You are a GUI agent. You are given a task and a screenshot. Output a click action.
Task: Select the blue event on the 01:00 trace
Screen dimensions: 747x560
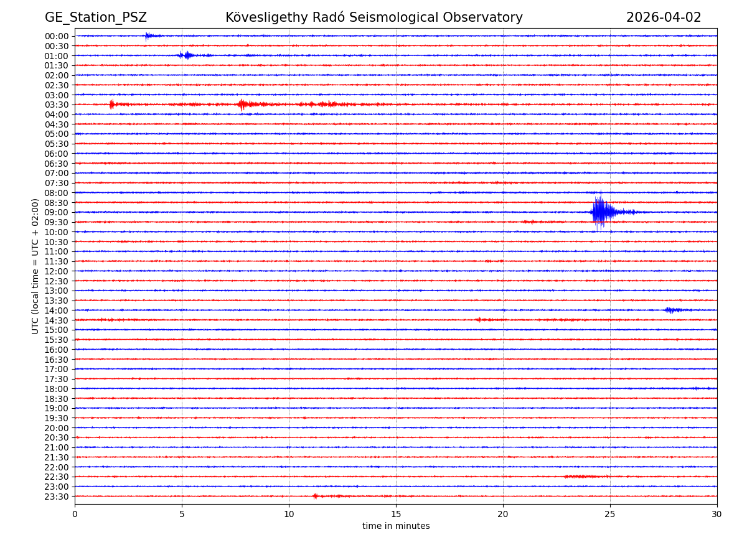[187, 55]
